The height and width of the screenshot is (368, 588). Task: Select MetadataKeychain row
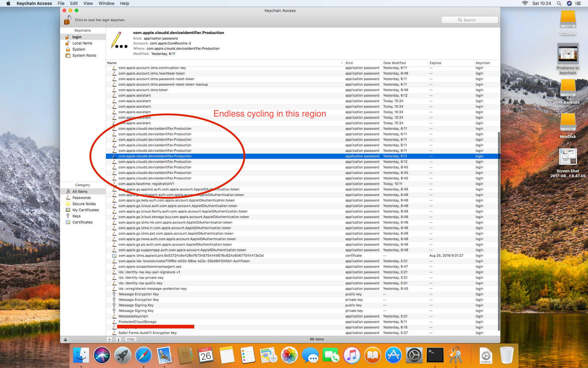coord(303,316)
